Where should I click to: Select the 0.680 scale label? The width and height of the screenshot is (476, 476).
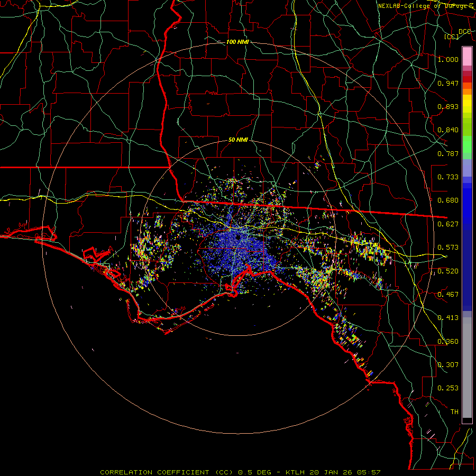point(448,200)
